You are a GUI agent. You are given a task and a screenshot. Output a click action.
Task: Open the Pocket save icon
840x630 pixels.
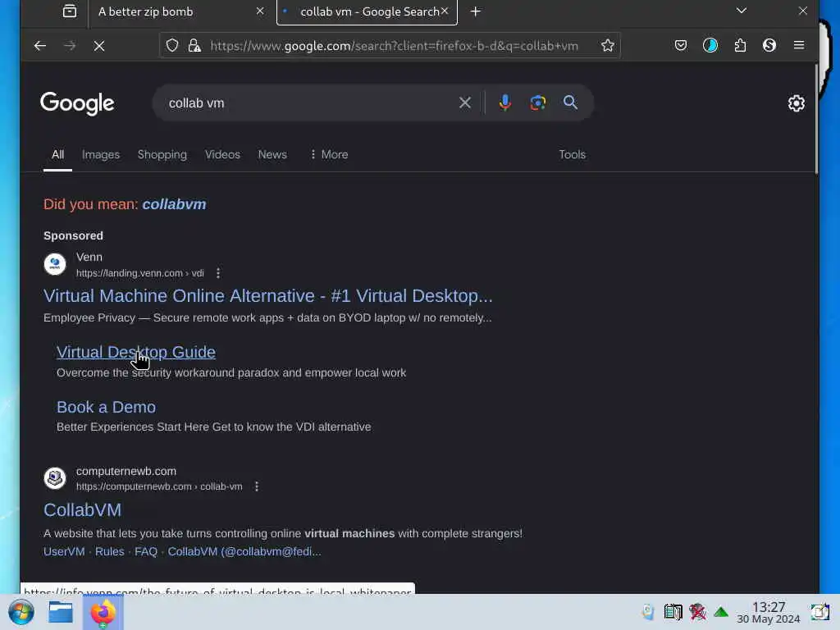[x=680, y=46]
